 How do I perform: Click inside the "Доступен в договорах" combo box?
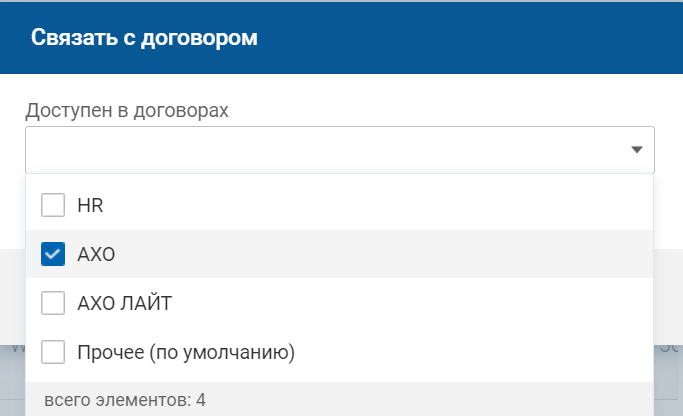click(320, 150)
